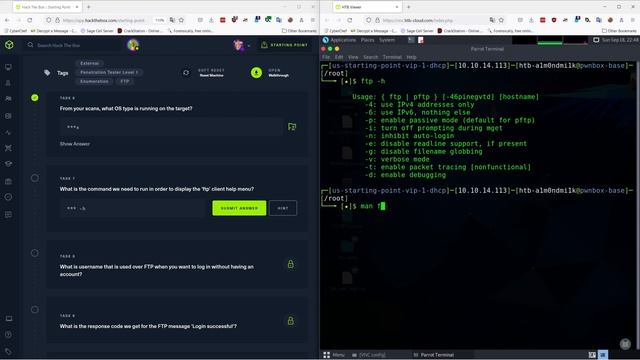Bookmark the Hack The Box page with star
The height and width of the screenshot is (360, 640).
(x=182, y=20)
